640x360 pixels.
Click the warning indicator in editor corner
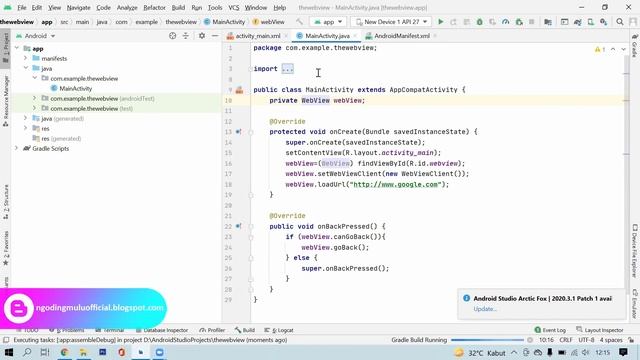pos(600,49)
